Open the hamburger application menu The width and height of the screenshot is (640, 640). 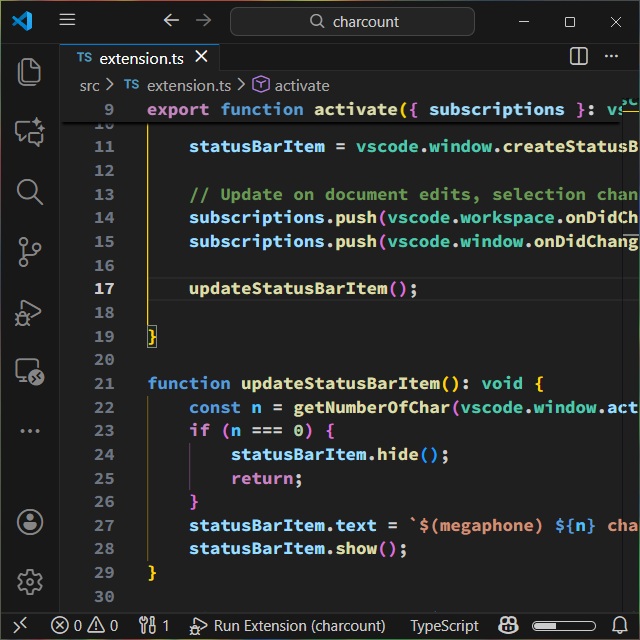(67, 21)
